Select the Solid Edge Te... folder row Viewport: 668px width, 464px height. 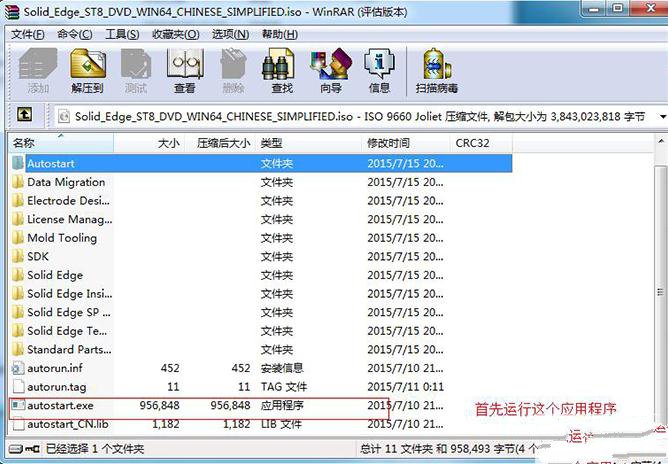point(260,331)
